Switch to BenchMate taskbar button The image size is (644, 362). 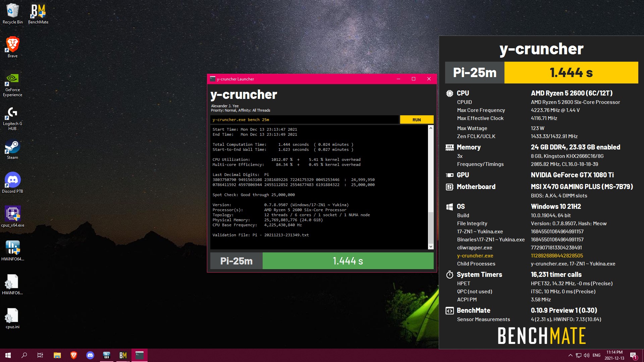(123, 355)
